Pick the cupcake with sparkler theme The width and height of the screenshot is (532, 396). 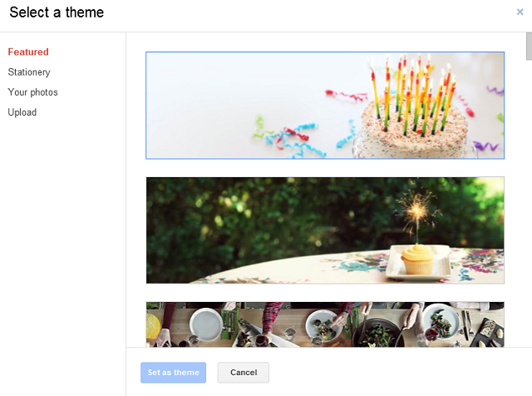click(x=325, y=230)
